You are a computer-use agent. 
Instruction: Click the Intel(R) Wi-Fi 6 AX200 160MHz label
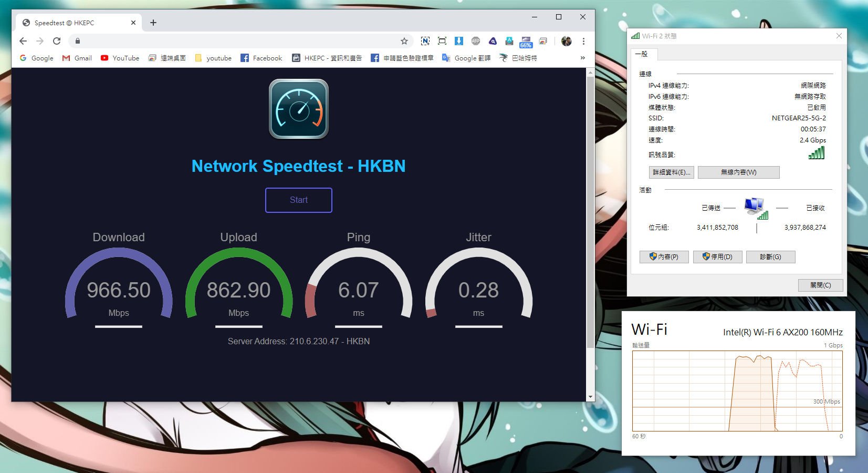click(783, 332)
